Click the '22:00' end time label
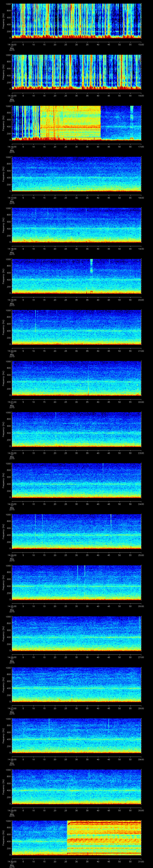Image resolution: width=153 pixels, height=868 pixels. [141, 402]
